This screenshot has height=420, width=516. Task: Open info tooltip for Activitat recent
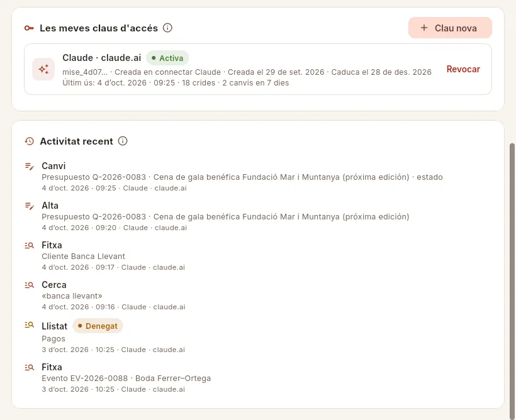(123, 141)
